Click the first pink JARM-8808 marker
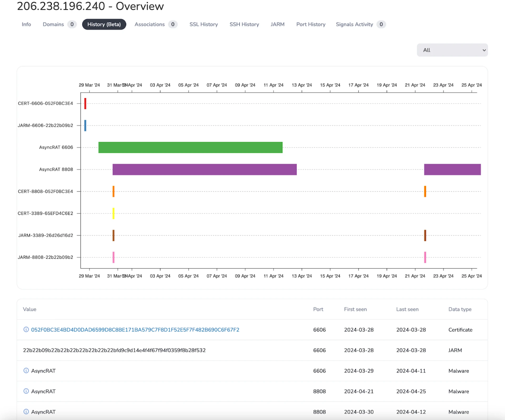 [x=114, y=257]
